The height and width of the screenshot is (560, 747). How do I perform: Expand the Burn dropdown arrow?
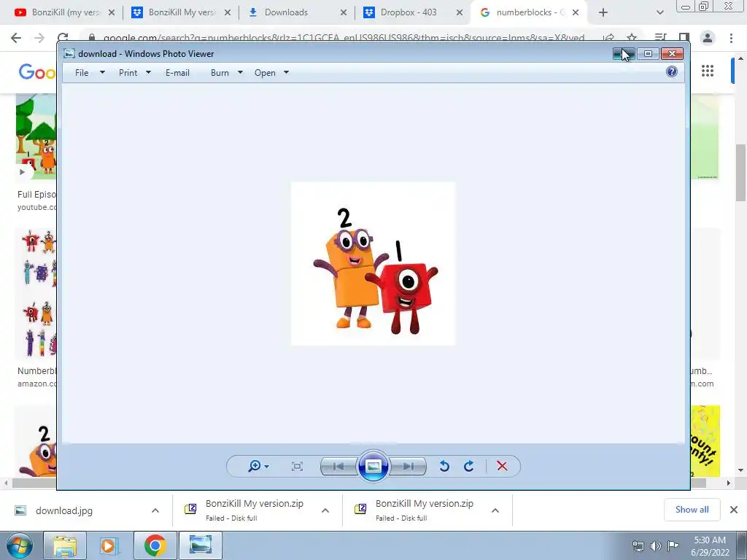click(x=240, y=72)
